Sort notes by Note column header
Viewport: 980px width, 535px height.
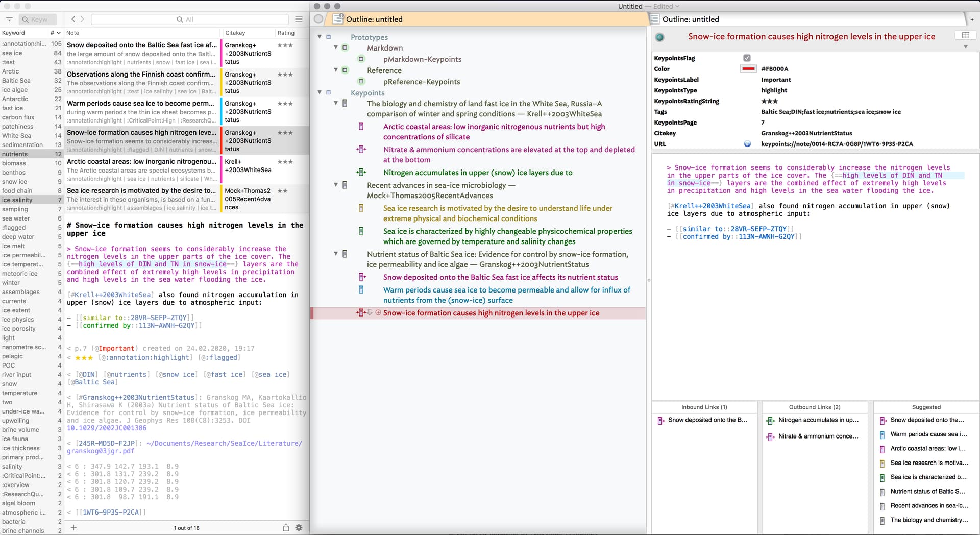pos(143,33)
